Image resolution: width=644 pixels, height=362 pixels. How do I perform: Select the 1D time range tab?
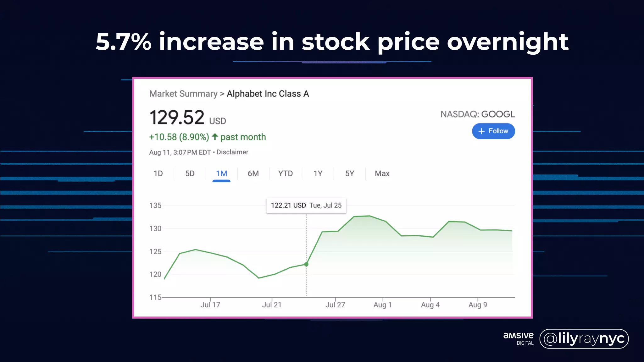pos(158,174)
